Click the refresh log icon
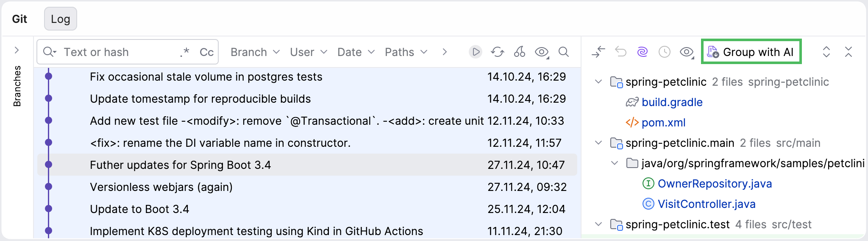Image resolution: width=868 pixels, height=241 pixels. pyautogui.click(x=497, y=52)
